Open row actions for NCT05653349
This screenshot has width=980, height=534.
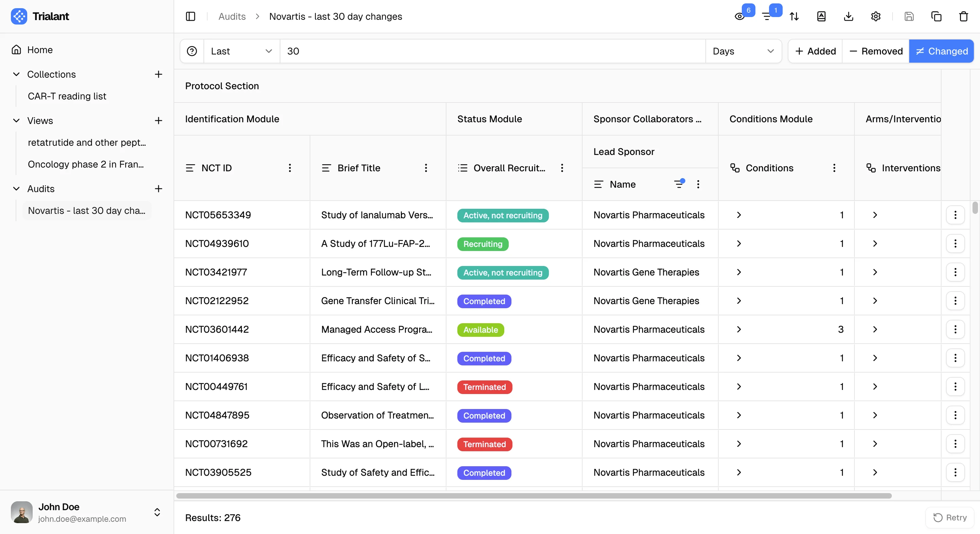pyautogui.click(x=955, y=215)
